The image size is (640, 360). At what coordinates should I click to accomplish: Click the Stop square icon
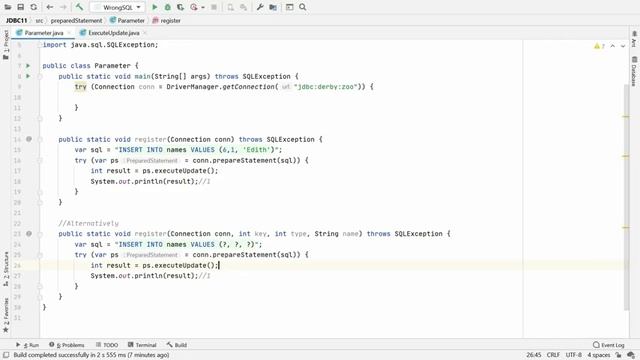click(x=213, y=7)
